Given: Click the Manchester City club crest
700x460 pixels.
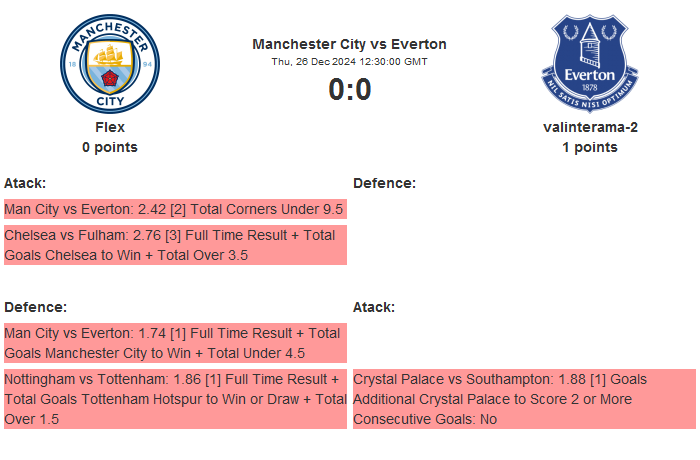Looking at the screenshot, I should pos(110,63).
